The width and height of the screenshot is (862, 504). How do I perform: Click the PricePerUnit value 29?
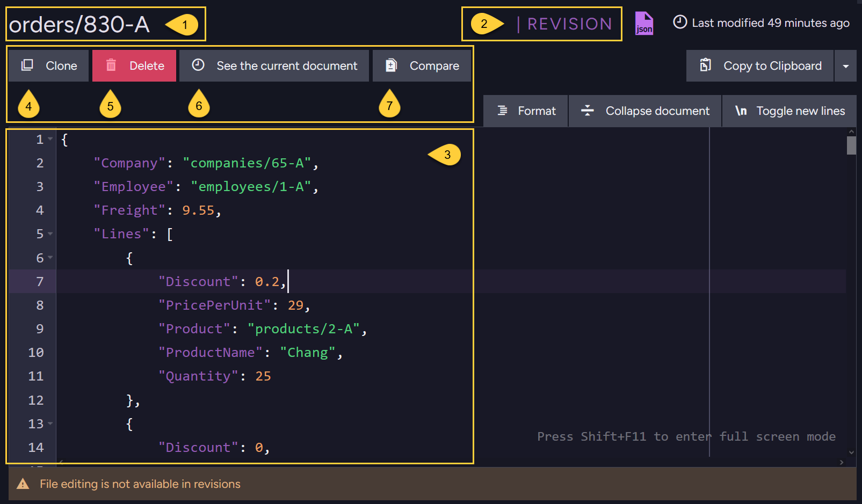[x=295, y=305]
